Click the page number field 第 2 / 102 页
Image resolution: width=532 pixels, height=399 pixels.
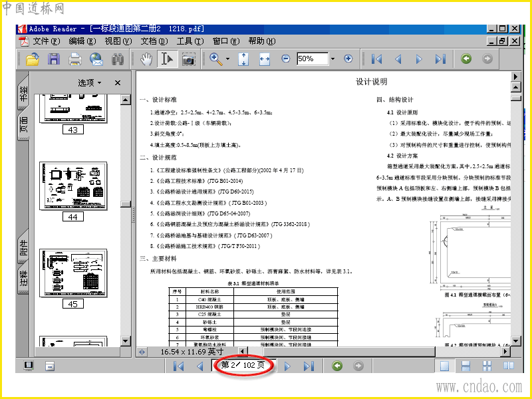(x=243, y=365)
